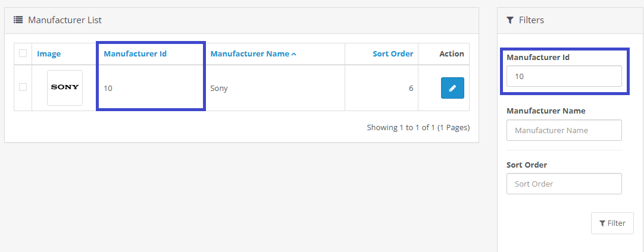Sort by Image column header

pos(49,54)
